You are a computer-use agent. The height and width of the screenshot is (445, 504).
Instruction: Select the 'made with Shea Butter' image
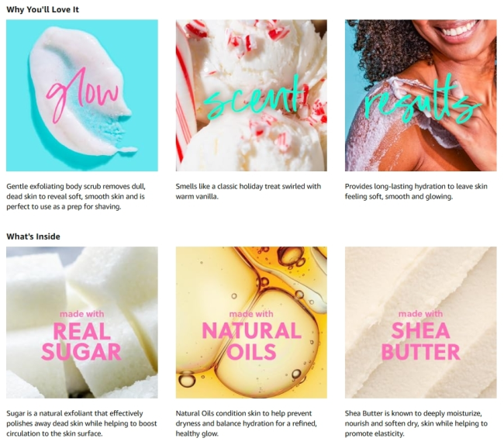(x=421, y=323)
